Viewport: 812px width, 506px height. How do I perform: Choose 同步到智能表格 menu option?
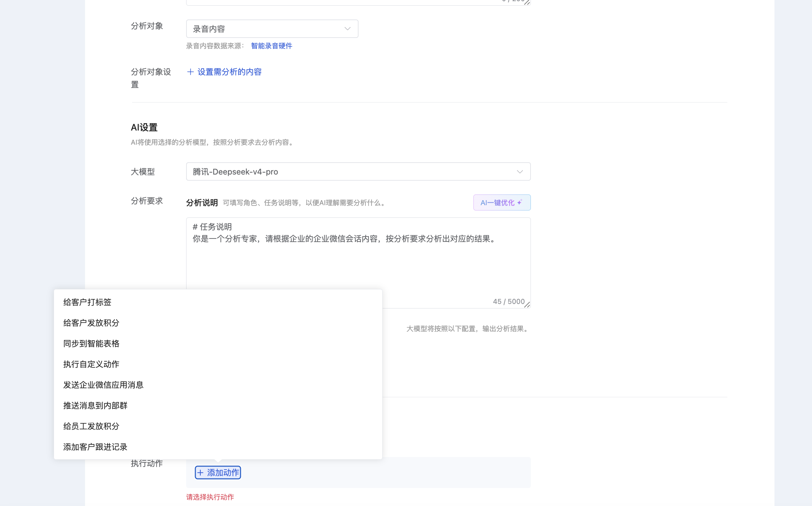218,344
